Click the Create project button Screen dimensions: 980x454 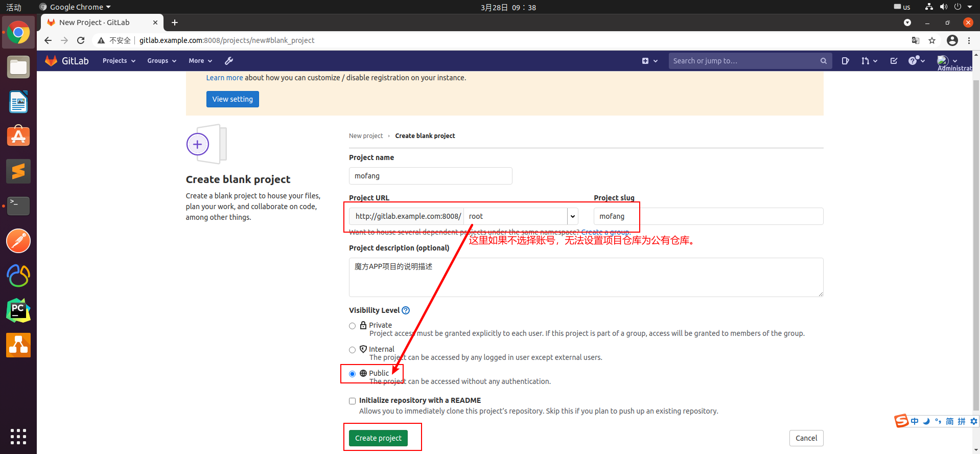[378, 438]
